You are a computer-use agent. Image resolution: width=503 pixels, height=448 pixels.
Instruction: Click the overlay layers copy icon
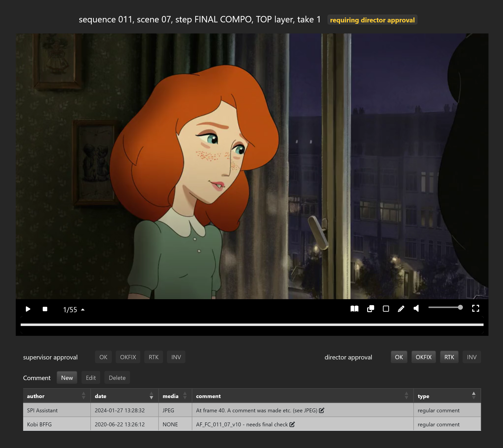[x=370, y=309]
